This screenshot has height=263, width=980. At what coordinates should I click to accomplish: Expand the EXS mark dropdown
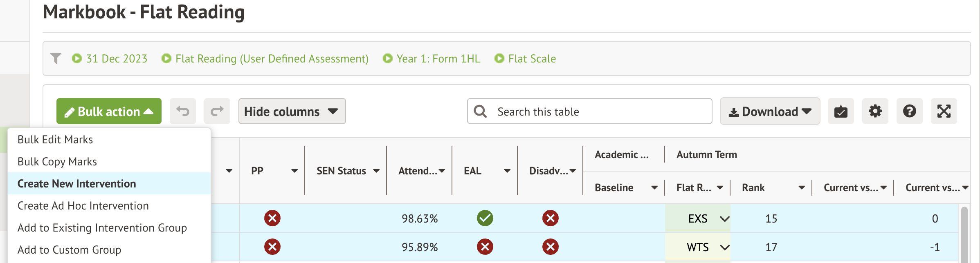[x=724, y=218]
